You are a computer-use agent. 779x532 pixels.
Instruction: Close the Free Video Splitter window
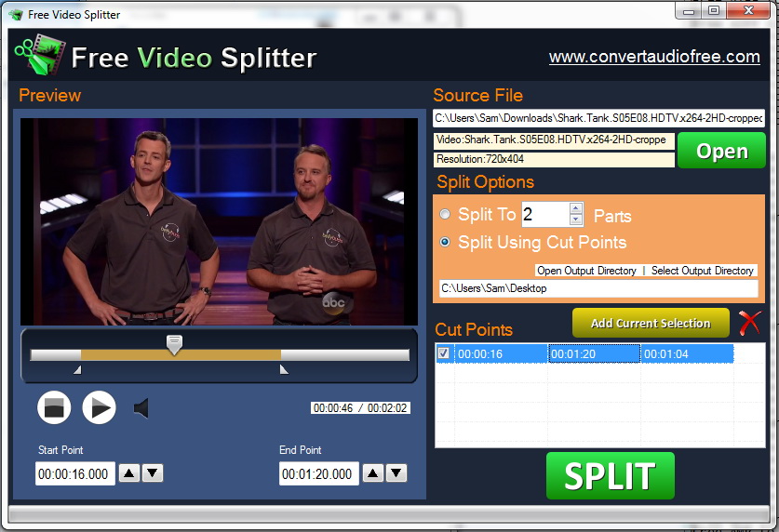pyautogui.click(x=749, y=11)
